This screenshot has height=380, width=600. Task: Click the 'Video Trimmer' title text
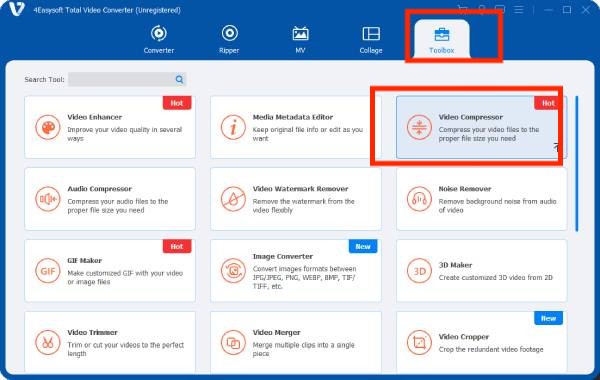93,332
